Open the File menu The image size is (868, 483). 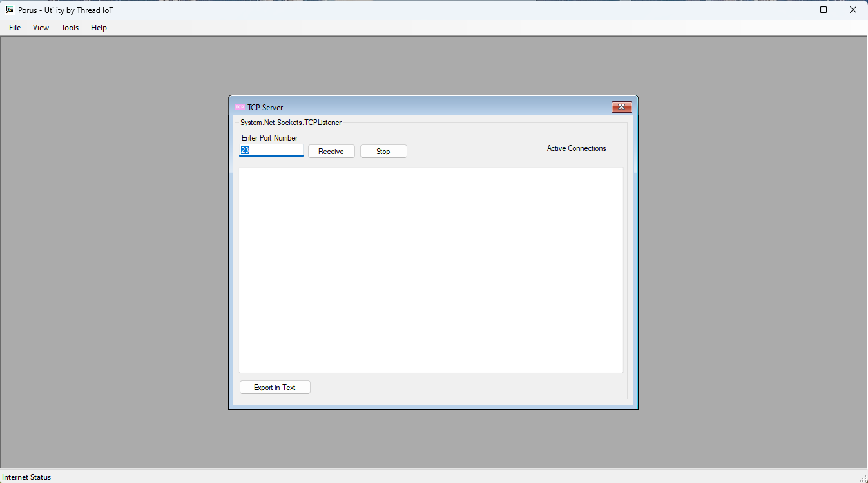click(x=14, y=28)
